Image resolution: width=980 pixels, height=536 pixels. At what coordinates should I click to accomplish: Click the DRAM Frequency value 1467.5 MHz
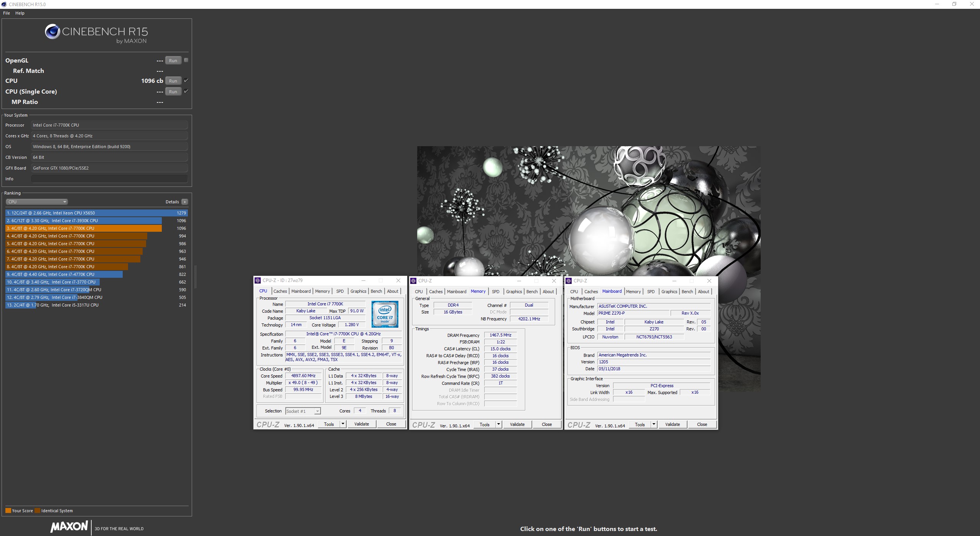[x=500, y=335]
